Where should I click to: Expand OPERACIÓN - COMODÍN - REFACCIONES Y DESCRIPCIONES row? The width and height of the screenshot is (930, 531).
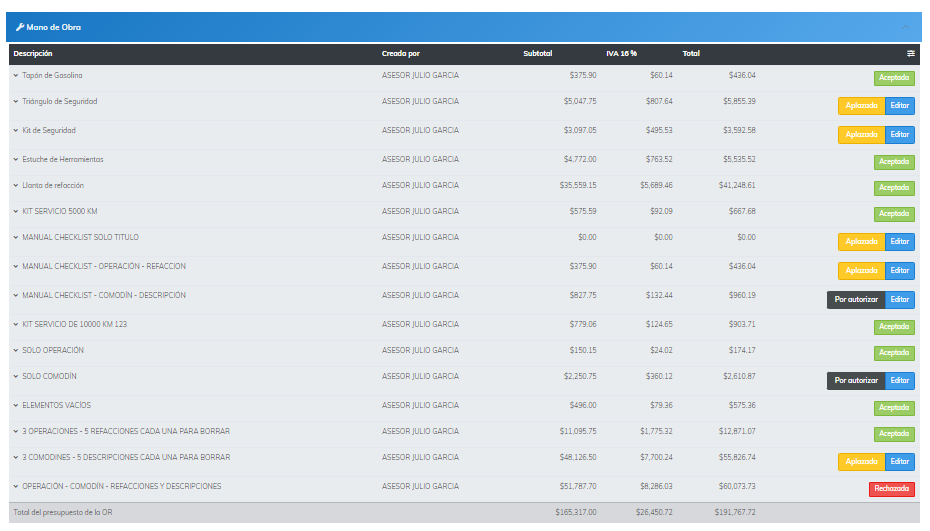16,487
